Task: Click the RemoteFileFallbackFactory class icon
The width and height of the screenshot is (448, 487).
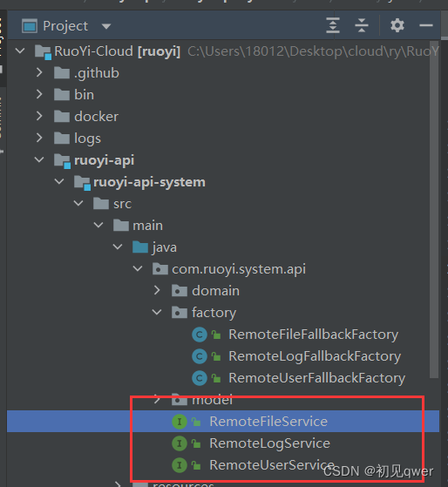Action: (200, 335)
